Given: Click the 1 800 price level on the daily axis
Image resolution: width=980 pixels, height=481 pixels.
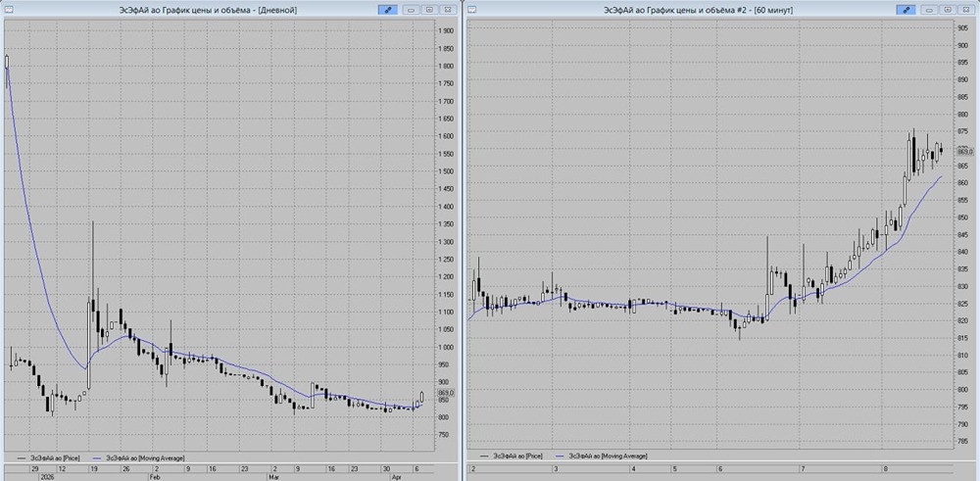Looking at the screenshot, I should (x=446, y=67).
